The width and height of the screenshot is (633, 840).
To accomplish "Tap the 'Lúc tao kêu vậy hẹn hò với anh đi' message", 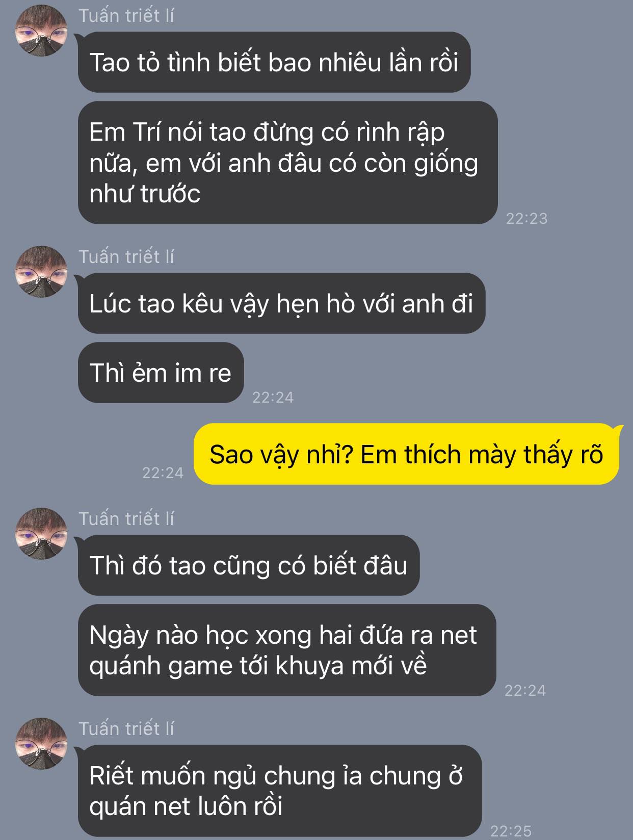I will [281, 303].
